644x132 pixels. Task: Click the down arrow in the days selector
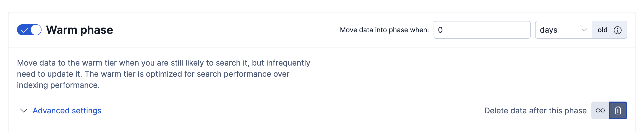[x=584, y=30]
